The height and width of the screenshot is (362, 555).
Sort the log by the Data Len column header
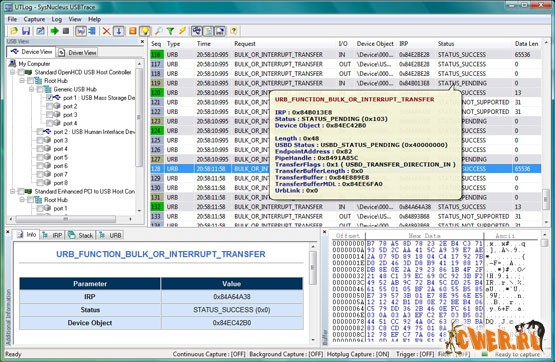coord(526,44)
